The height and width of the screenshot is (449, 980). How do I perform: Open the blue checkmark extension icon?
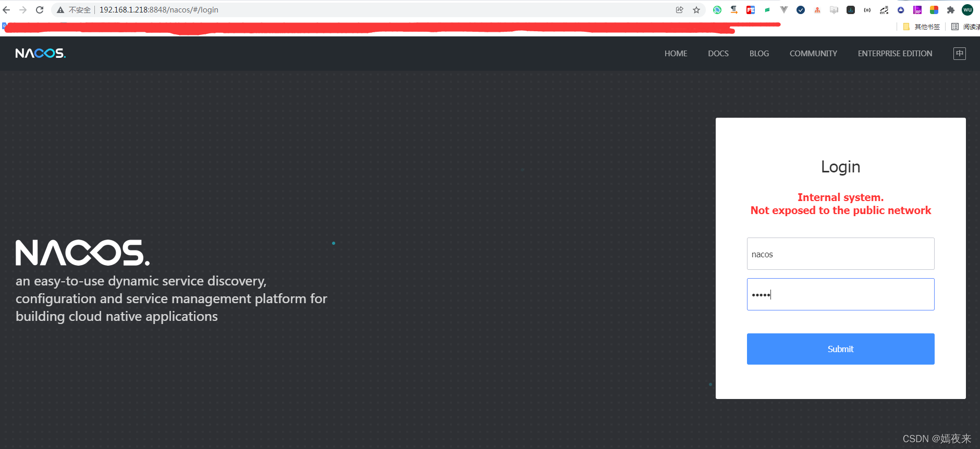(x=801, y=10)
